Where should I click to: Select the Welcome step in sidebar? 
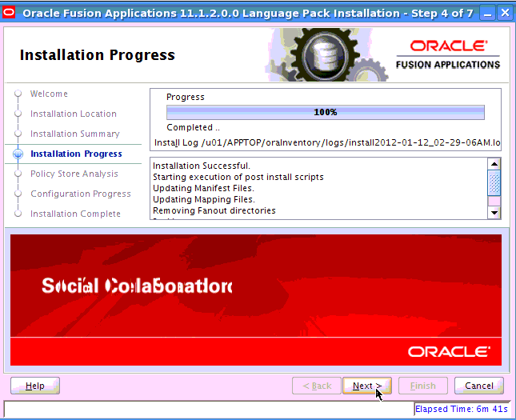49,94
